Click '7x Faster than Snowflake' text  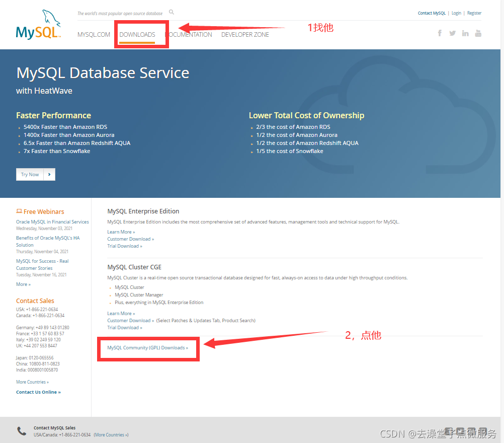pos(57,151)
